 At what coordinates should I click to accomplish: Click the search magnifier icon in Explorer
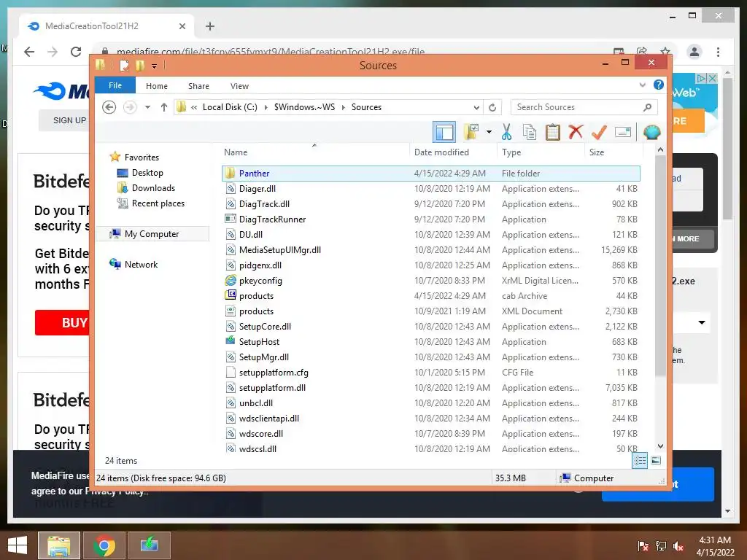click(647, 107)
